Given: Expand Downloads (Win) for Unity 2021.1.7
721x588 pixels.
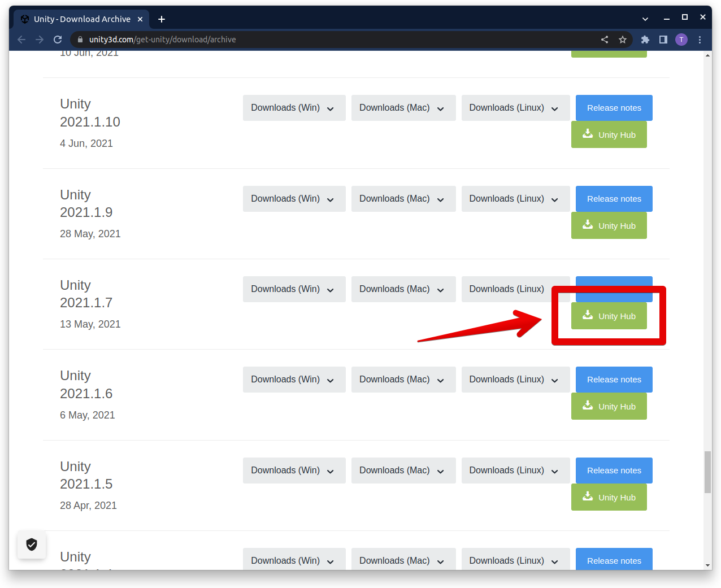Looking at the screenshot, I should (x=294, y=289).
